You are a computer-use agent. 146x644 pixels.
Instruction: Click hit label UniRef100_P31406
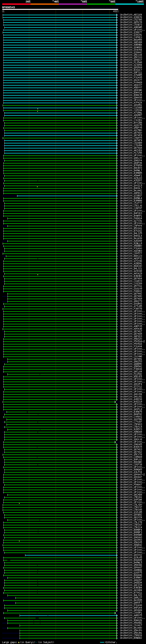(131, 605)
